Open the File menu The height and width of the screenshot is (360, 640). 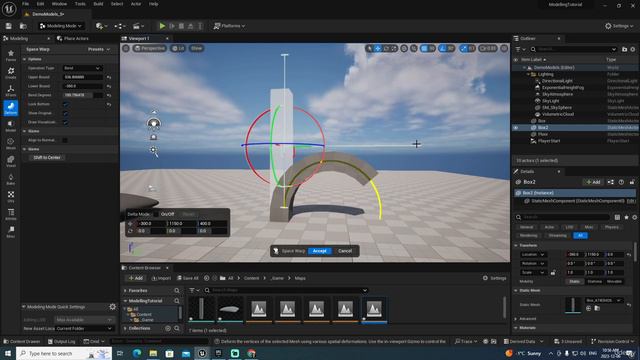click(25, 4)
